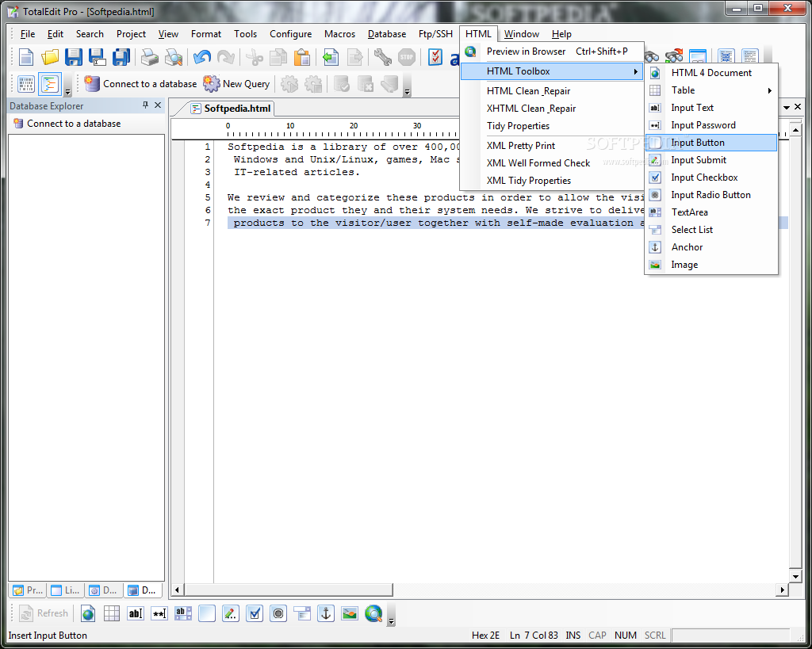Viewport: 812px width, 649px height.
Task: Open the Macros menu
Action: coord(339,34)
